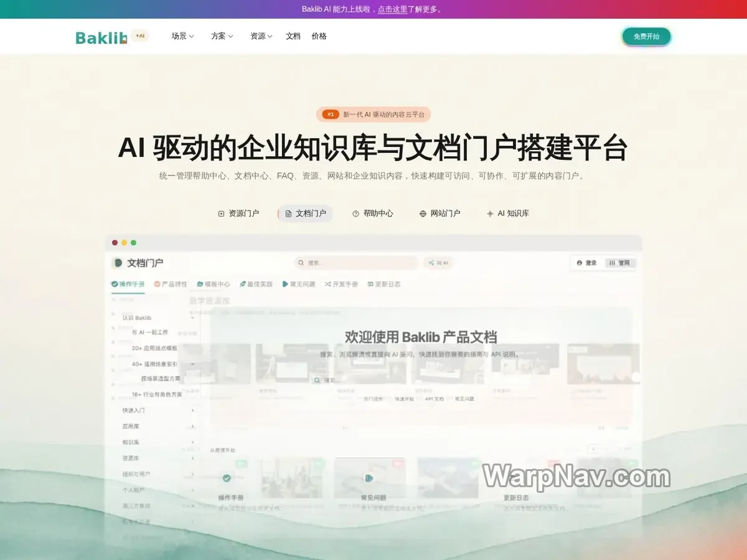Image resolution: width=747 pixels, height=560 pixels.
Task: Click the 快速开始 tag under search
Action: coord(405,399)
